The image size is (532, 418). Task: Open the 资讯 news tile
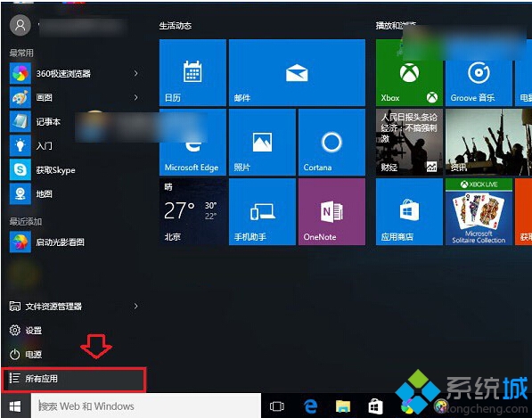click(488, 143)
